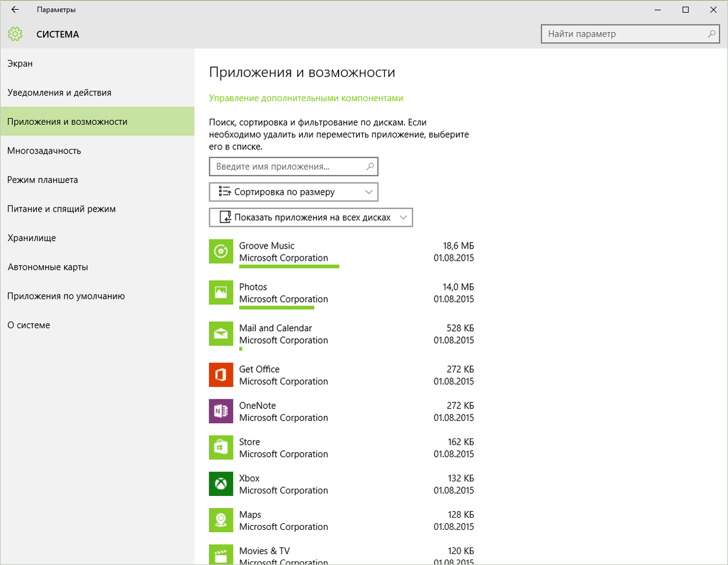The width and height of the screenshot is (728, 565).
Task: Click the Groove Music app icon
Action: pos(221,251)
